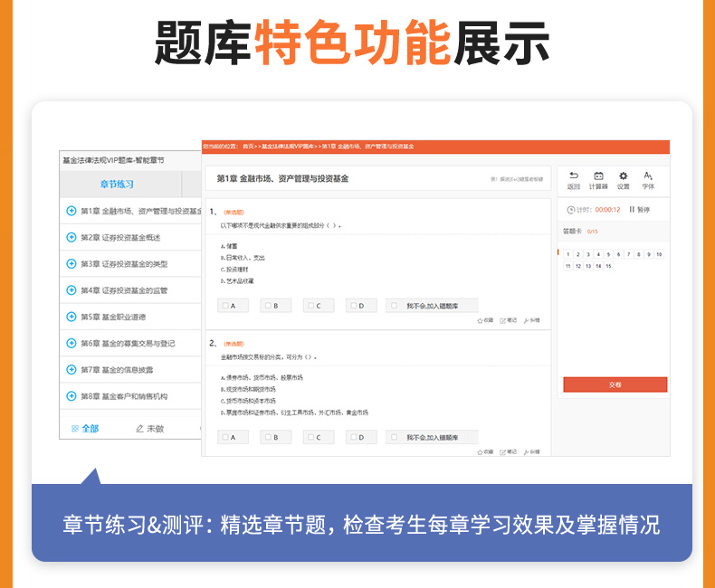Jump to question 5 on answer card
The height and width of the screenshot is (588, 715).
point(608,254)
